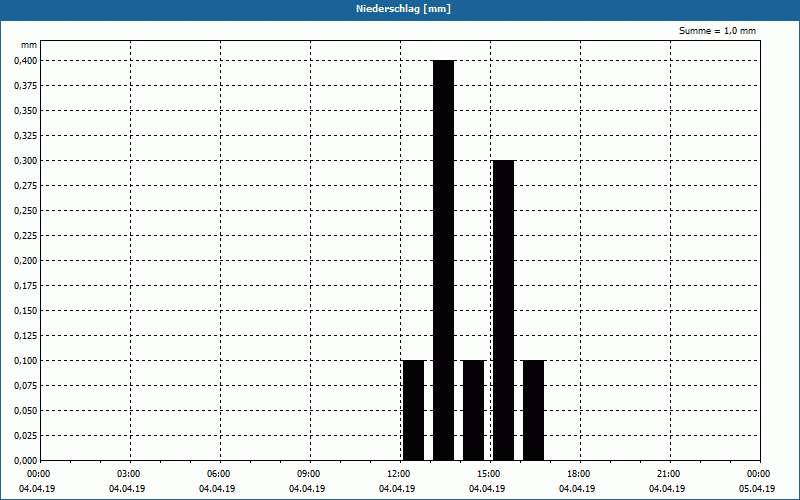Screen dimensions: 800x500
Task: Click the 0,100 bar right after 12:00
Action: click(x=413, y=410)
